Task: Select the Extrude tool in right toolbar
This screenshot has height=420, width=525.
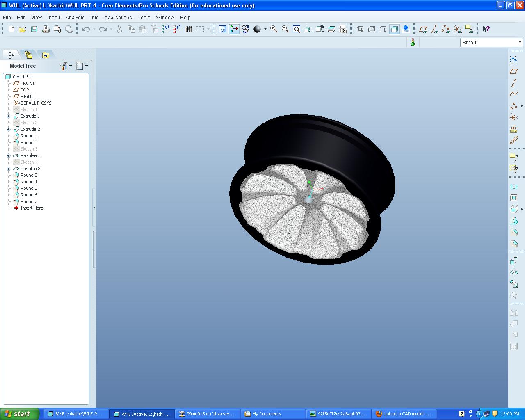Action: click(514, 260)
